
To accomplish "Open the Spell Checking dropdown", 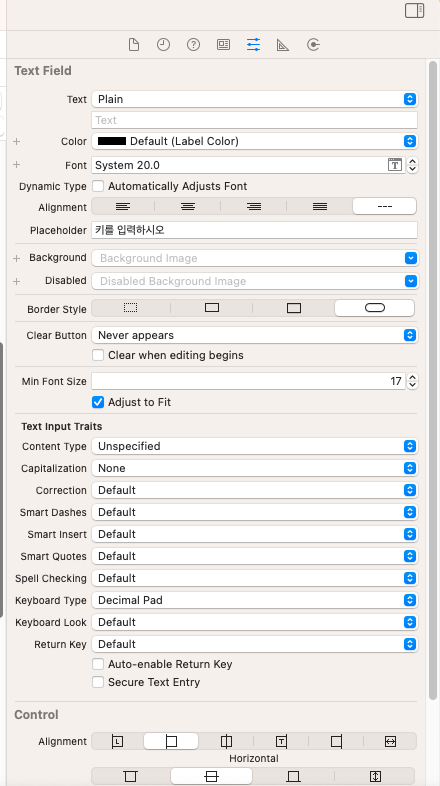I will click(255, 578).
